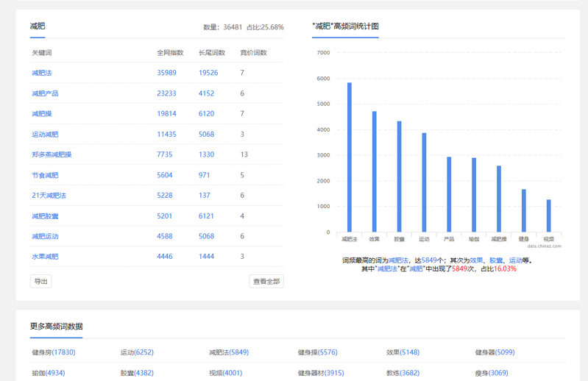Open the 减肥胶囊 keyword link
588x381 pixels.
tap(45, 216)
